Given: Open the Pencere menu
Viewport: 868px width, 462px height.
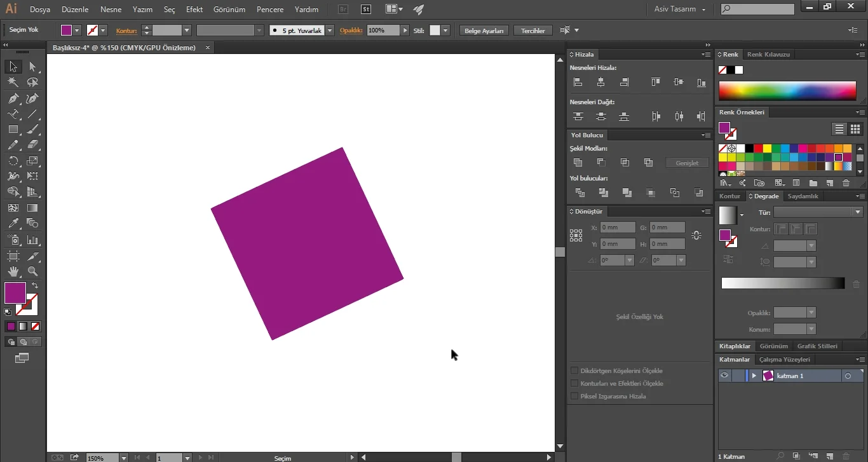Looking at the screenshot, I should pos(270,10).
